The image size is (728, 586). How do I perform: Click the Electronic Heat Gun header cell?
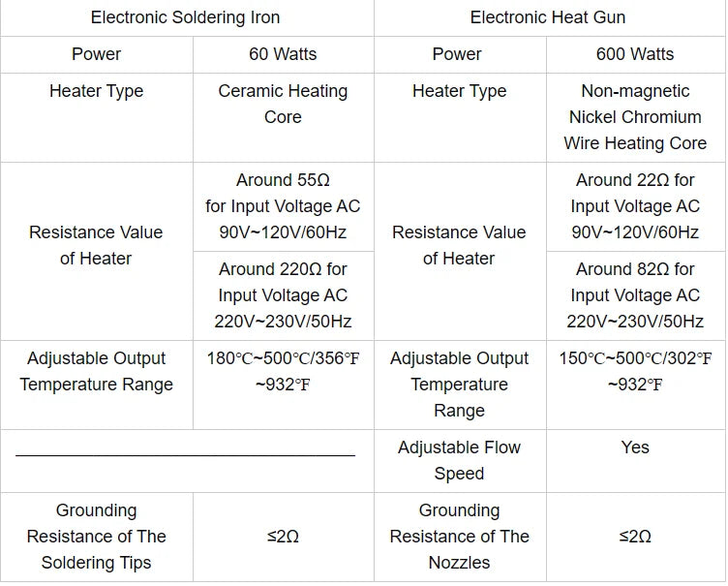pyautogui.click(x=549, y=17)
